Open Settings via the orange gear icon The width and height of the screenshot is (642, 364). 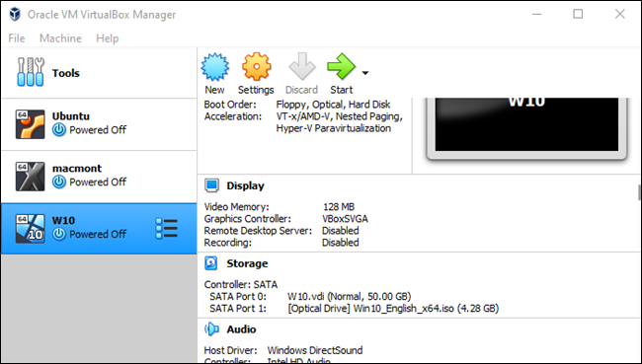[257, 67]
